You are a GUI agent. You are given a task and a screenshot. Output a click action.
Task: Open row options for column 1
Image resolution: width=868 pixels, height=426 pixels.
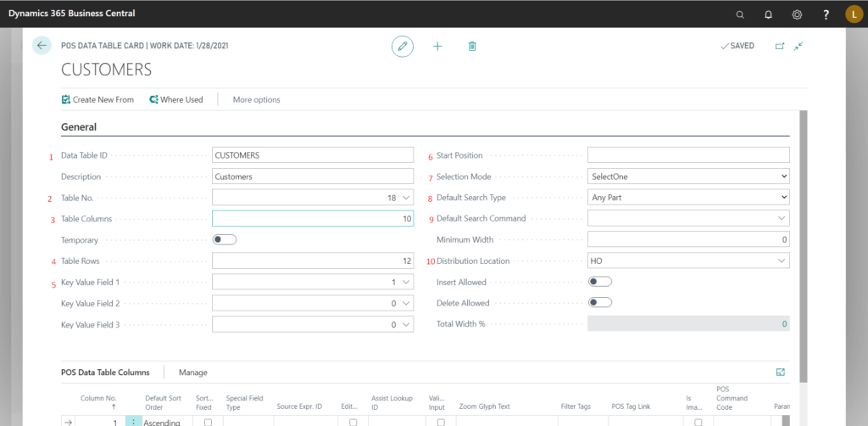point(133,422)
